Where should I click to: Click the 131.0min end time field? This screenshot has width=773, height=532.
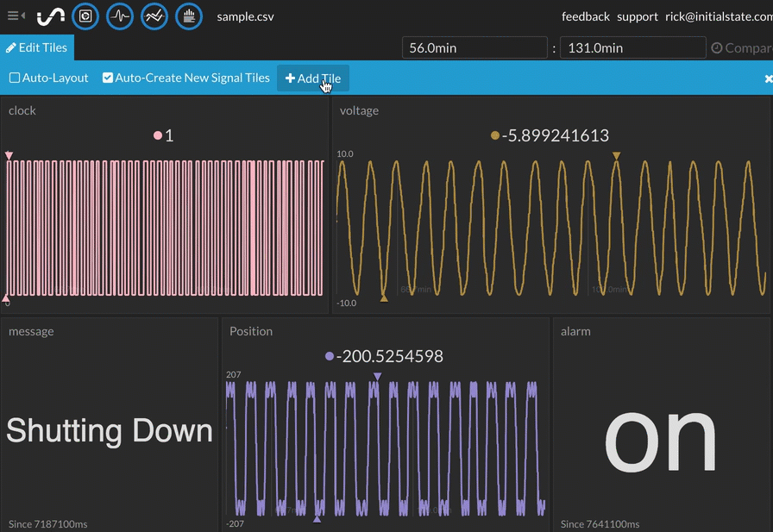[x=632, y=48]
